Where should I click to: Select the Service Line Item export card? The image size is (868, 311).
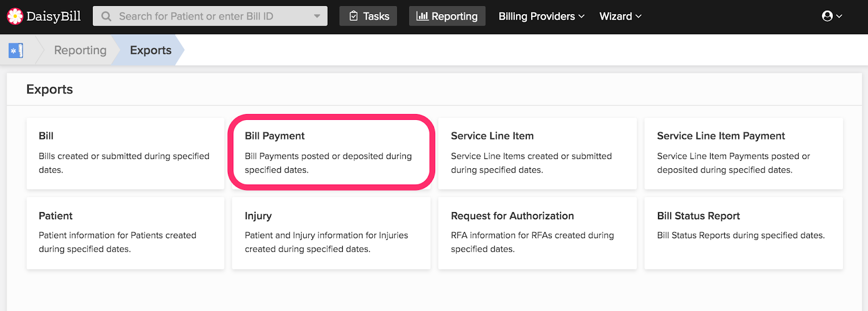point(538,154)
